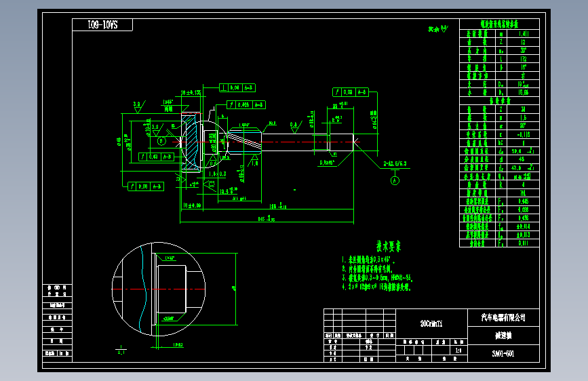Click the runout tolerance frame 0.02 A-B
This screenshot has width=588, height=381.
[351, 92]
